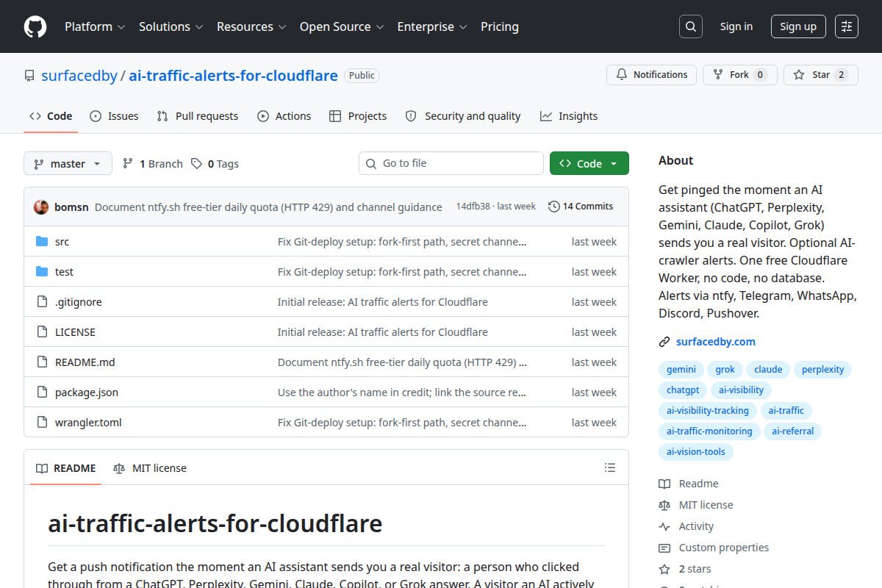Select the MIT license tab

coord(150,468)
